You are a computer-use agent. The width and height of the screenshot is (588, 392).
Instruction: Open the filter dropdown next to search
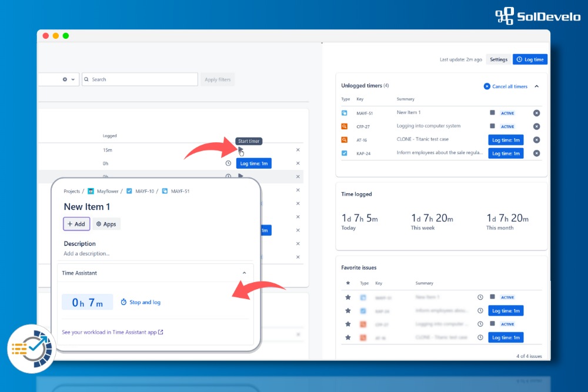coord(73,79)
